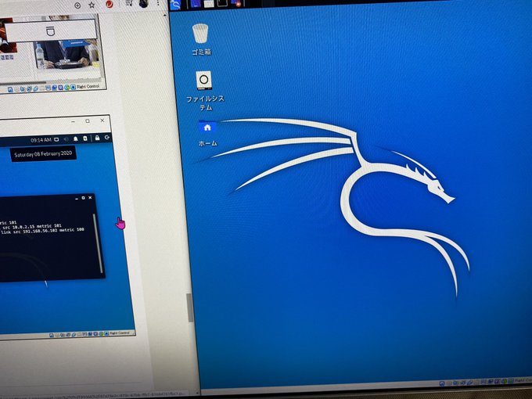Select the ファイルシステム desktop icon

pyautogui.click(x=205, y=91)
